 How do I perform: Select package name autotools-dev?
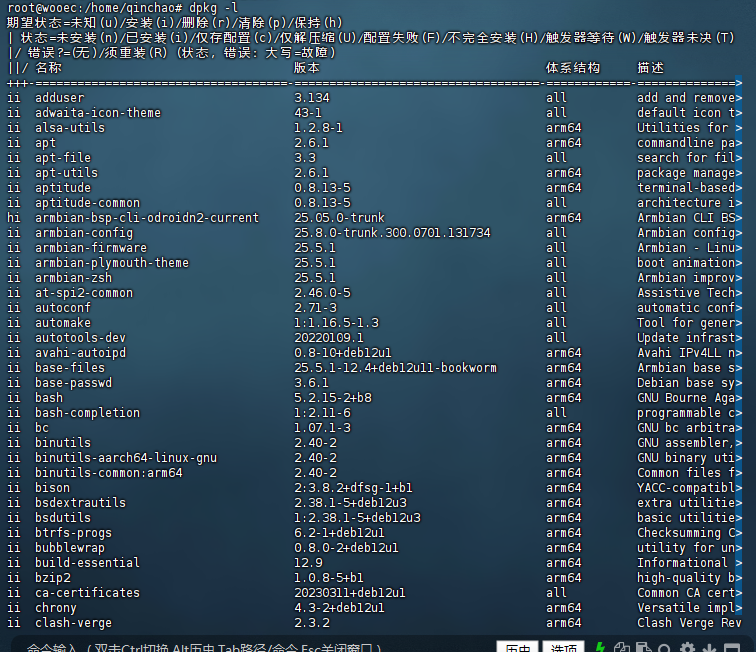(80, 338)
